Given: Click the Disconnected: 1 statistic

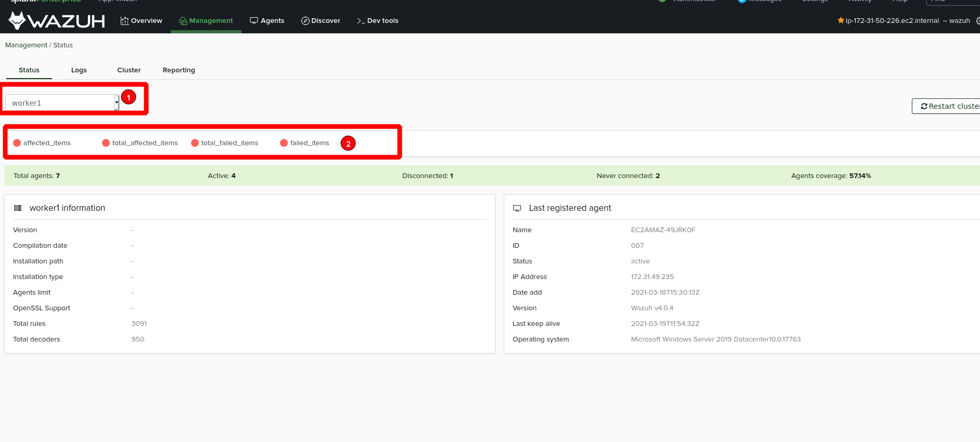Looking at the screenshot, I should pos(428,176).
